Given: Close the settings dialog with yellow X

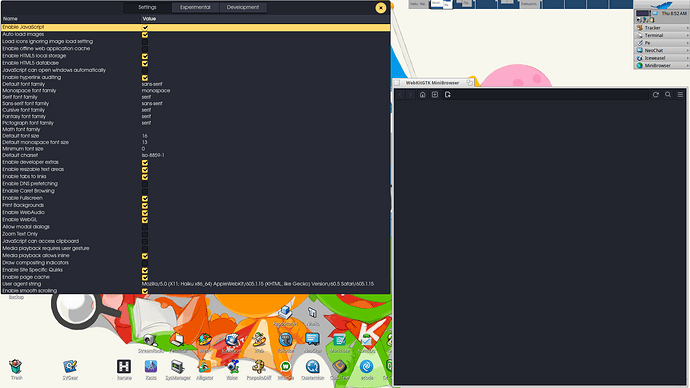Looking at the screenshot, I should click(x=381, y=7).
